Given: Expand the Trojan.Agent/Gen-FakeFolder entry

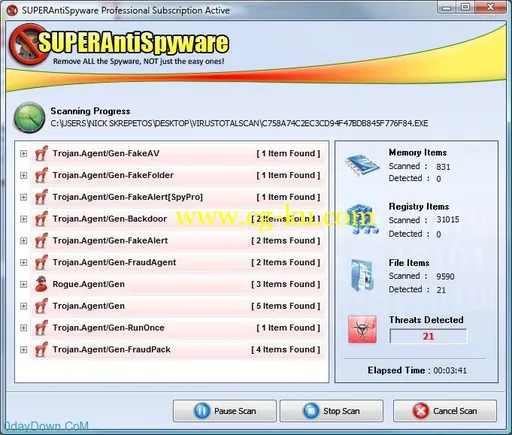Looking at the screenshot, I should 23,175.
